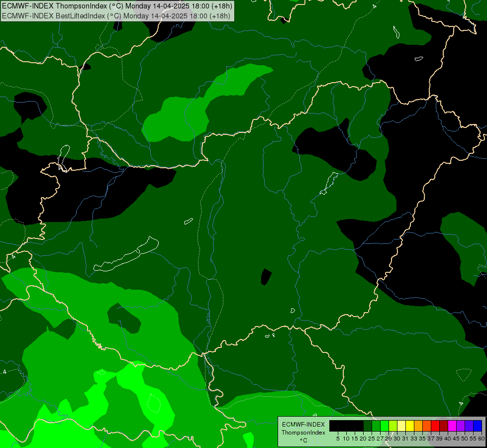The height and width of the screenshot is (448, 487).
Task: Click the legend tick value 10
Action: [x=346, y=439]
